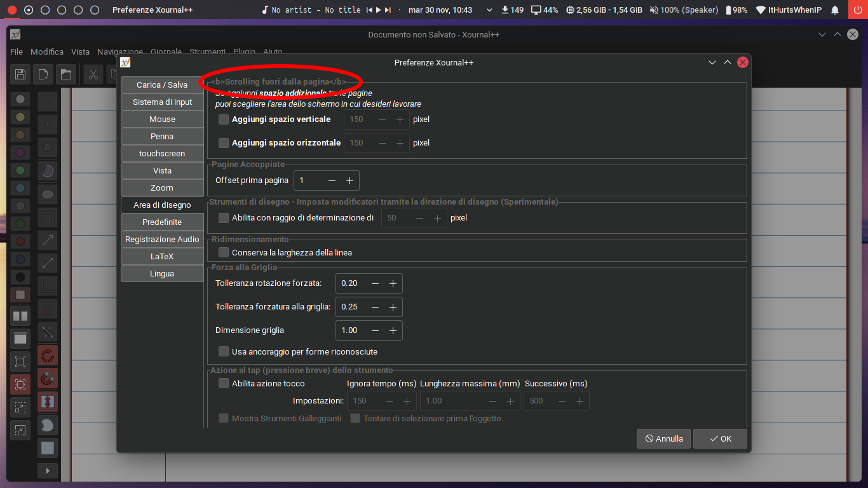Dismiss the dialog with Annulla
The image size is (868, 488).
(x=663, y=438)
